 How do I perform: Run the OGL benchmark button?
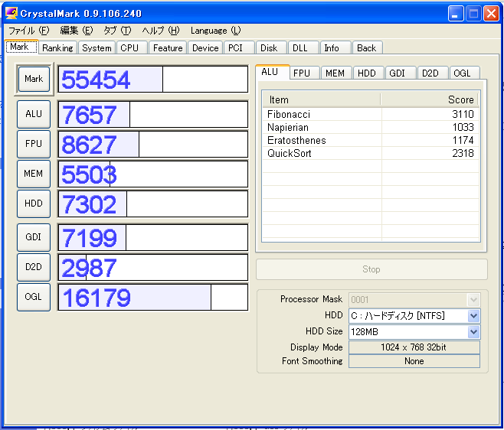pos(34,297)
